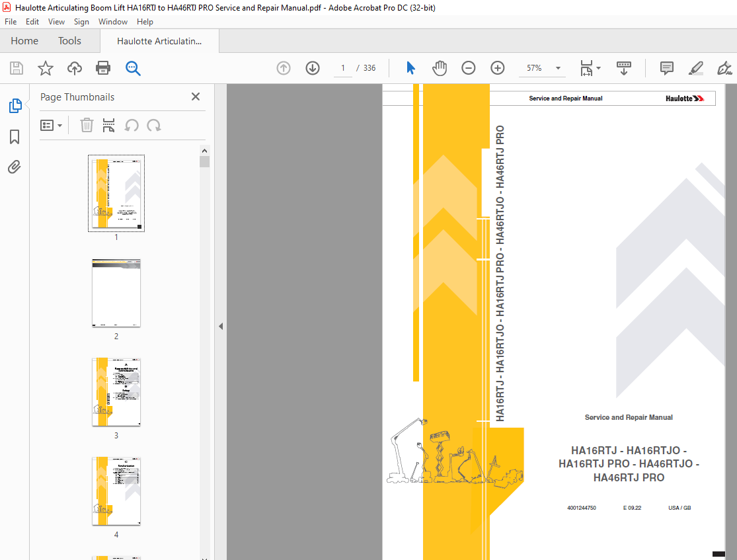Expand the fit page options dropdown arrow

[x=598, y=68]
